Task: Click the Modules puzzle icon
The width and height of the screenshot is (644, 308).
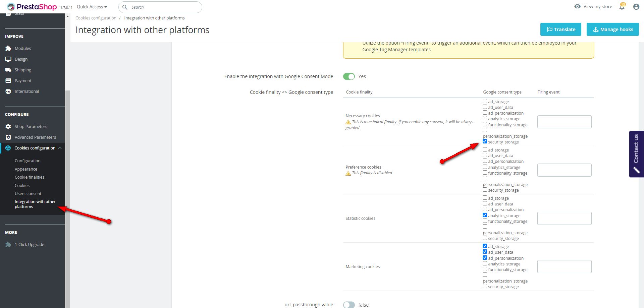Action: (8, 49)
